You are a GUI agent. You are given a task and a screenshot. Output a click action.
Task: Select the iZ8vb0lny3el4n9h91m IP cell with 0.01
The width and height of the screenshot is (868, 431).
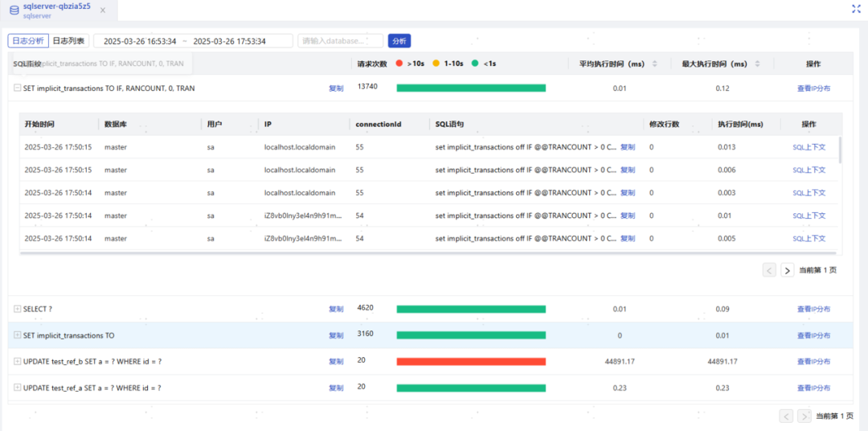303,215
